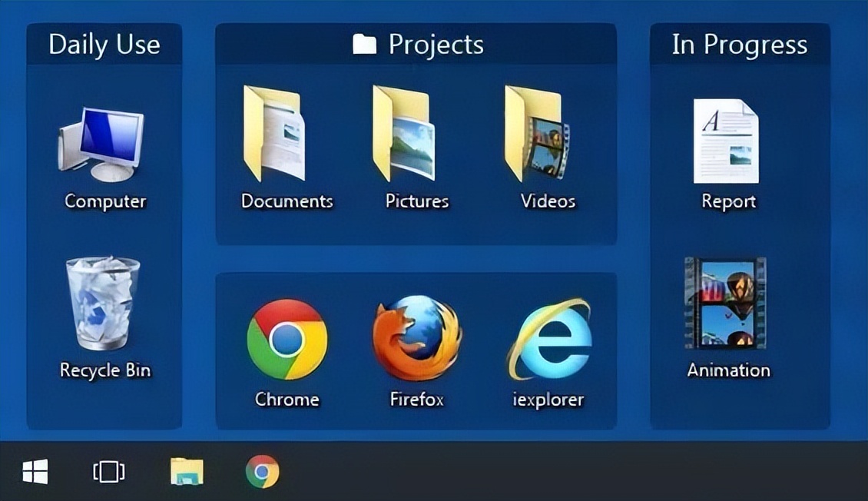Select the Report document icon
Viewport: 868px width, 501px height.
727,141
